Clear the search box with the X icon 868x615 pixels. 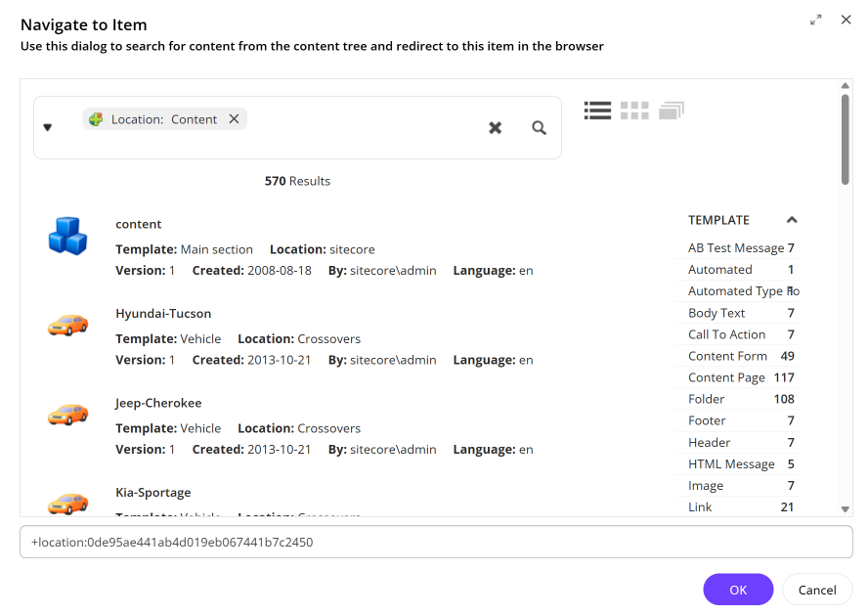click(495, 128)
